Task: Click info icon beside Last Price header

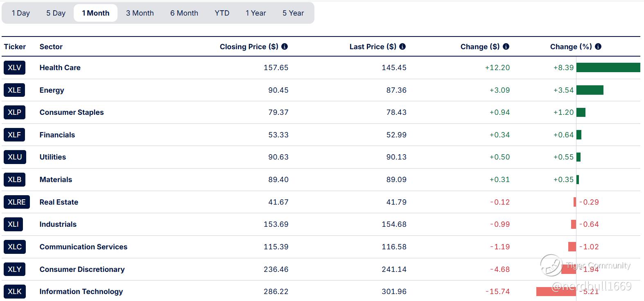Action: pos(402,47)
